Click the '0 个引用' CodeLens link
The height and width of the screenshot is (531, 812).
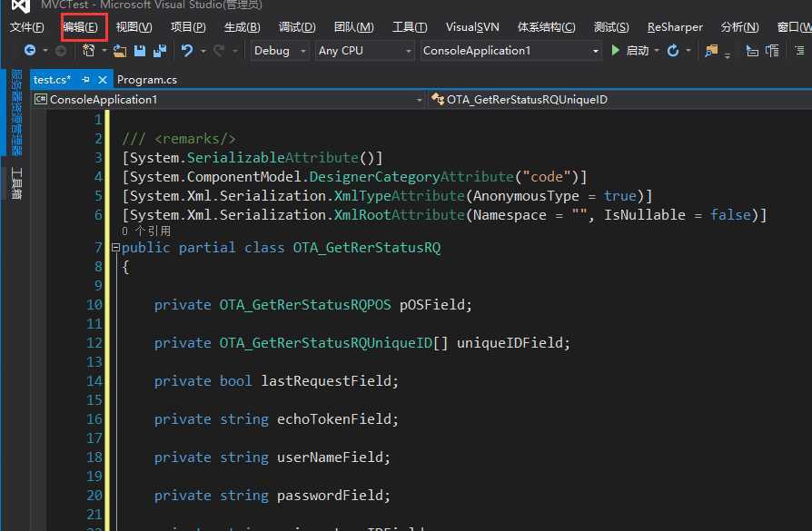click(146, 231)
